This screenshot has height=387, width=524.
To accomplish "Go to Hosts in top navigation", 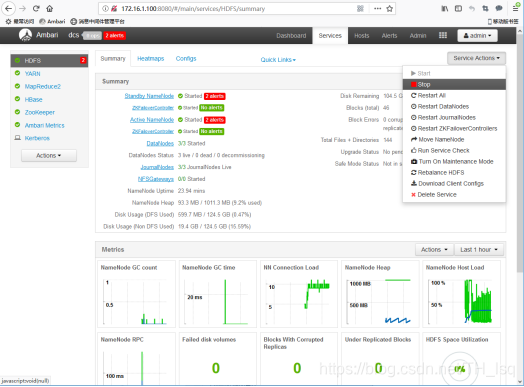I will coord(362,35).
